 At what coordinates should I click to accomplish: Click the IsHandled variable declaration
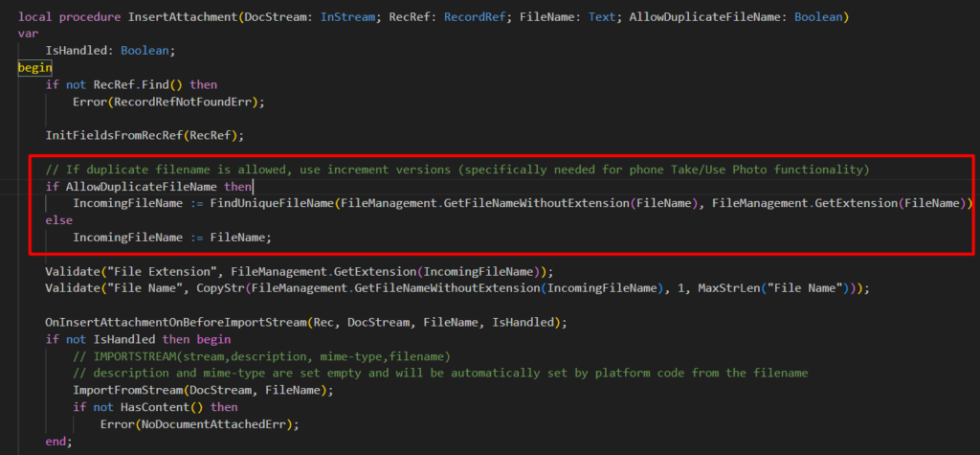(x=77, y=51)
